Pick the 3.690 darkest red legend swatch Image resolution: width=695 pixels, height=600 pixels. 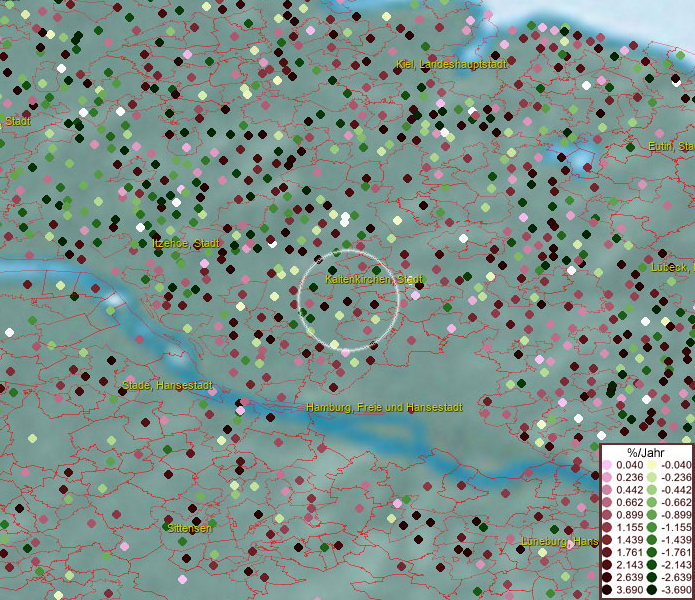[x=607, y=590]
